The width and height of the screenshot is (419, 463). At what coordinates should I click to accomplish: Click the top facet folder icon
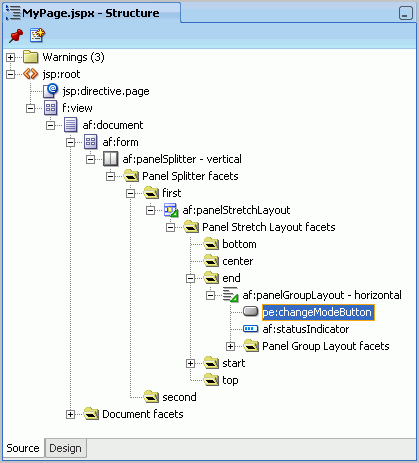pyautogui.click(x=211, y=380)
